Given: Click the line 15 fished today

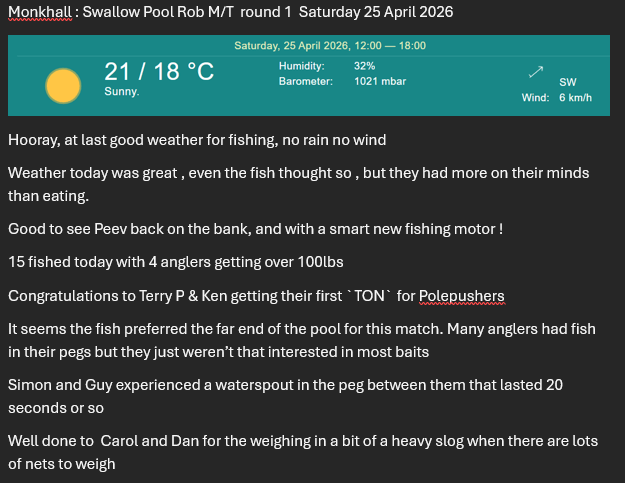Looking at the screenshot, I should (x=196, y=263).
